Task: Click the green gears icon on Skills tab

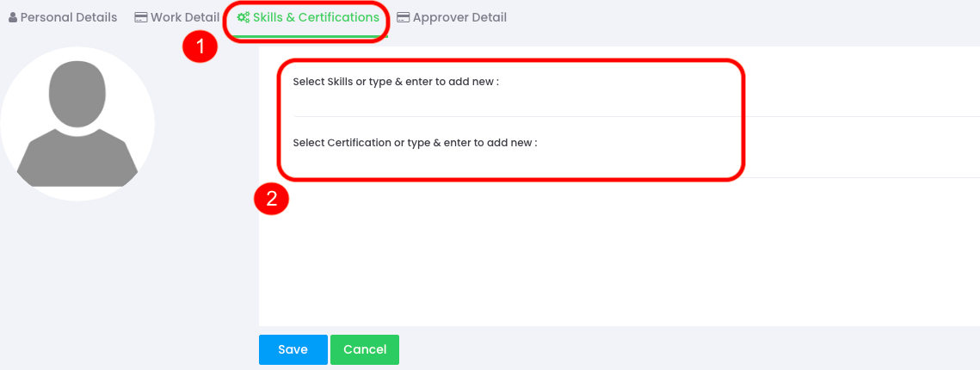Action: [x=243, y=17]
